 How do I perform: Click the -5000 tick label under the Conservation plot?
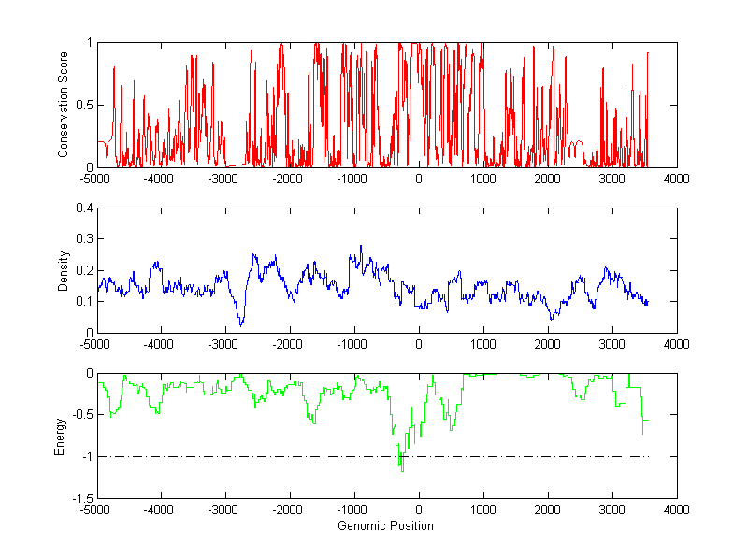(95, 179)
